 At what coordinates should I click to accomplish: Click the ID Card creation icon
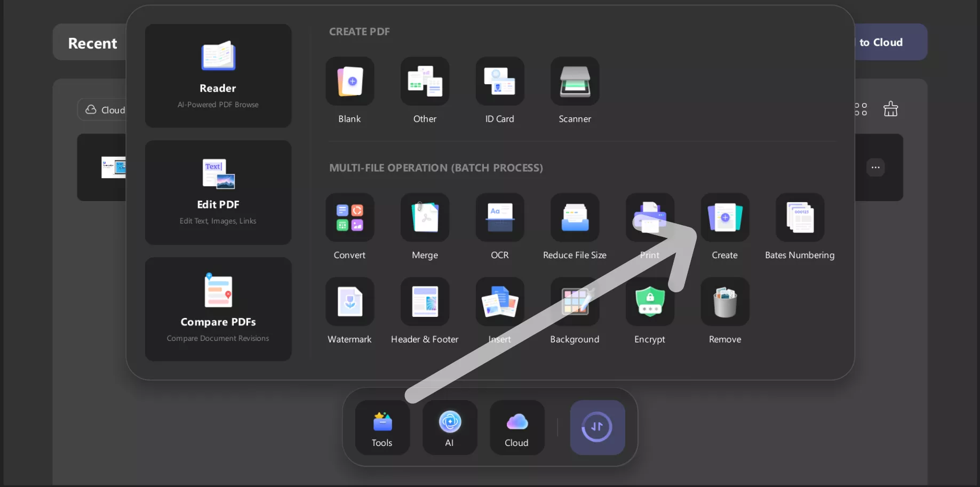499,82
